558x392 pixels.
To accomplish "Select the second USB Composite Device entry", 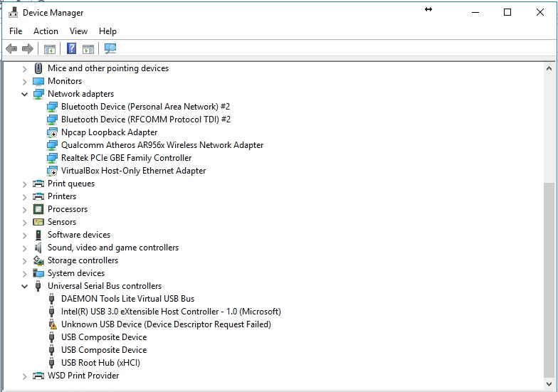I will [x=104, y=350].
